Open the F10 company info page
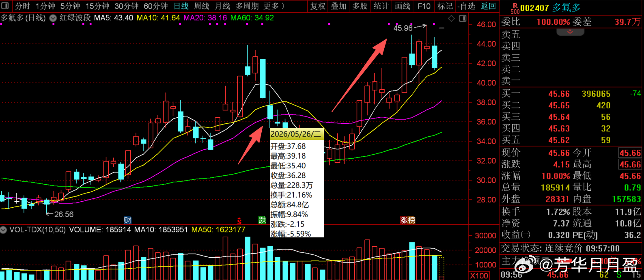This screenshot has height=280, width=644. [x=424, y=6]
